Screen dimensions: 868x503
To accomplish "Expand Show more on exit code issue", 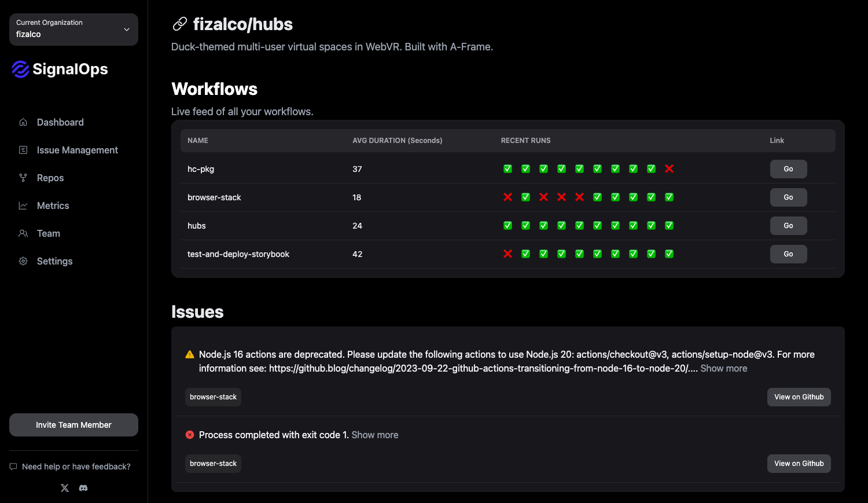I will 375,435.
